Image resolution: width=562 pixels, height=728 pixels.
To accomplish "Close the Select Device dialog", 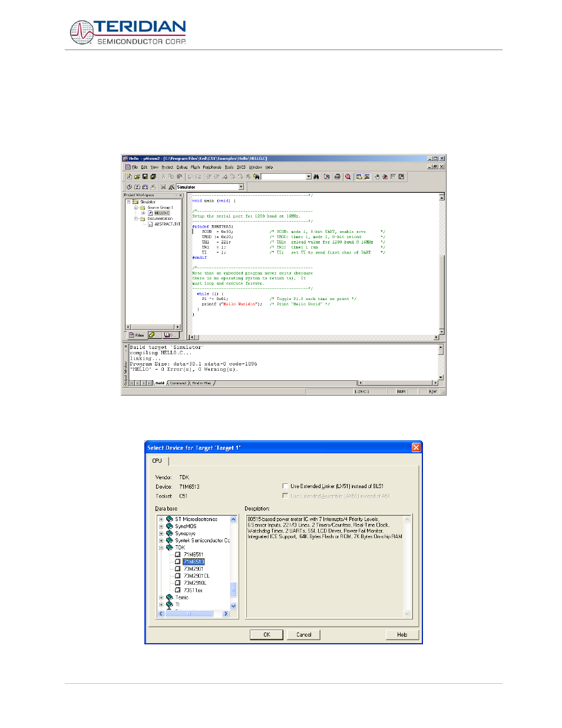I will tap(416, 448).
